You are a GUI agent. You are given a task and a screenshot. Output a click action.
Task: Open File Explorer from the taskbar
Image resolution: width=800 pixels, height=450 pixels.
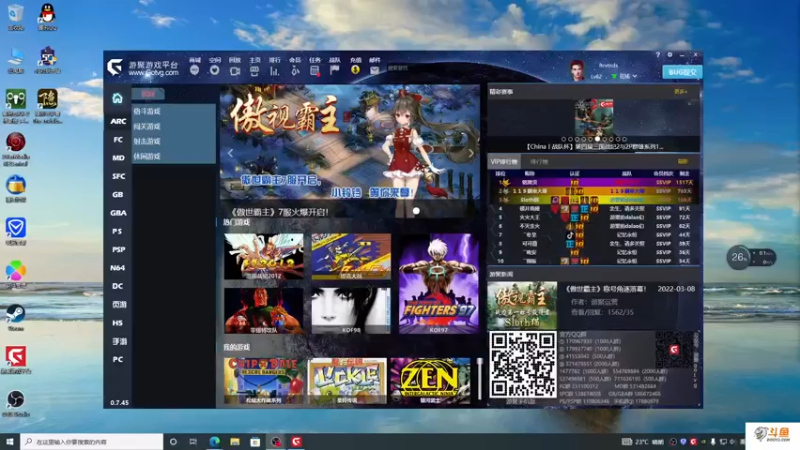pyautogui.click(x=235, y=442)
